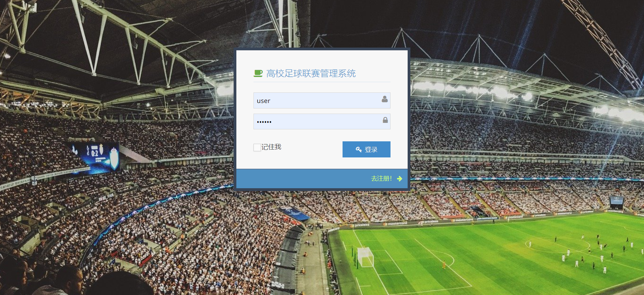
Task: Focus the password field with masked dots
Action: tap(322, 121)
